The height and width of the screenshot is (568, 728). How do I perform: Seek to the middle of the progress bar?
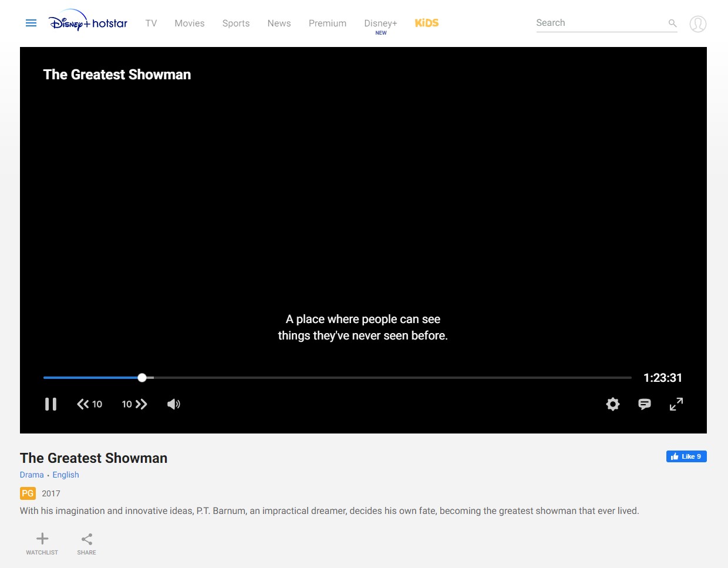[338, 378]
